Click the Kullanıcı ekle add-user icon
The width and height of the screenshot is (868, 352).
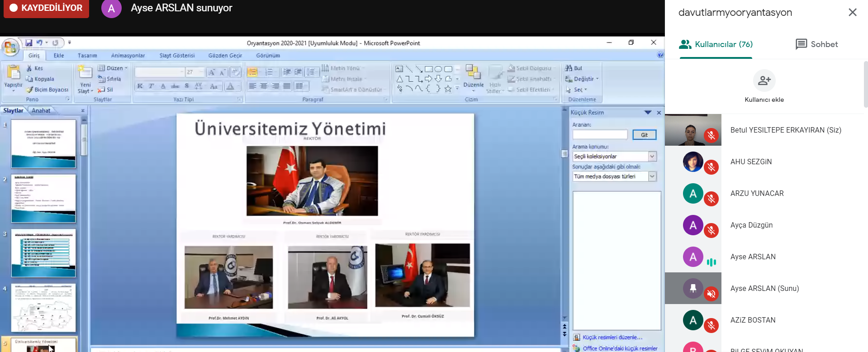[x=764, y=81]
